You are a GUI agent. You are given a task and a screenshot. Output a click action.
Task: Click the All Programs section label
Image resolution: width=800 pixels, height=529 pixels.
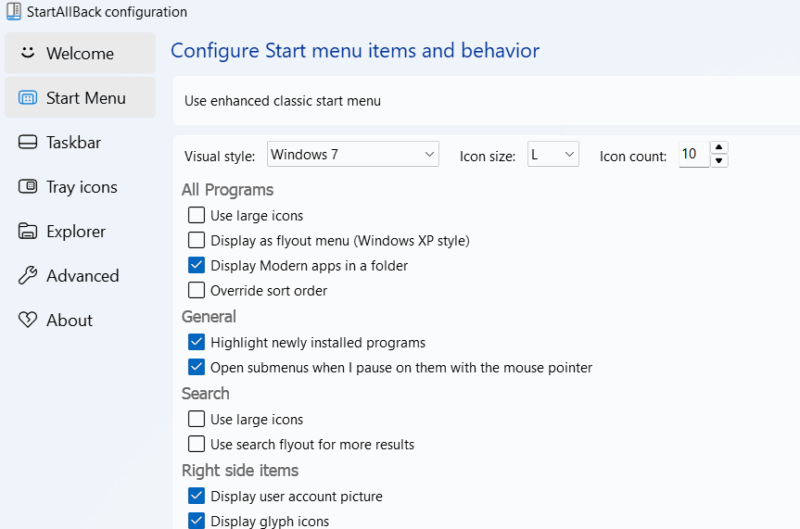tap(228, 190)
